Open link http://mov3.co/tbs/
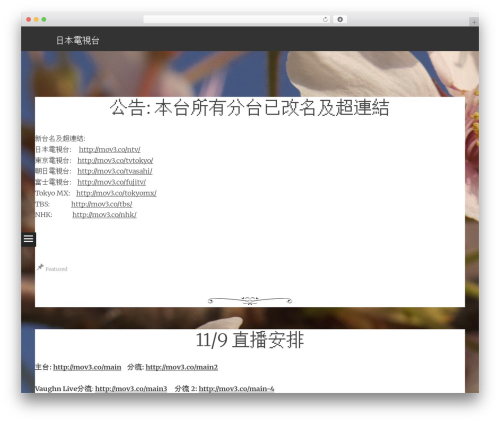 point(102,204)
